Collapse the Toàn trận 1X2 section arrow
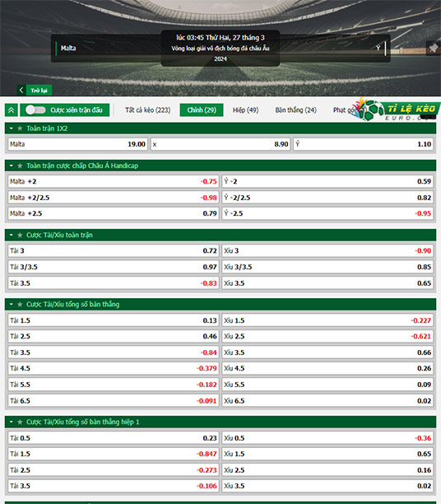 (12, 128)
